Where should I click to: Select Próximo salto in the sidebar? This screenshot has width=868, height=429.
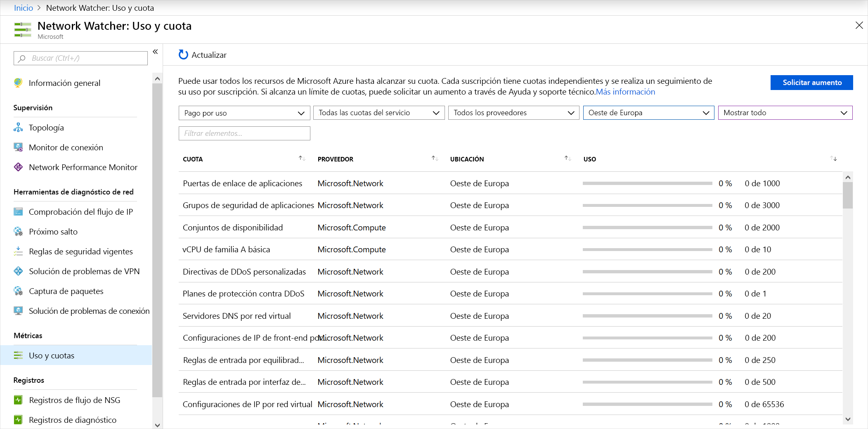(53, 232)
